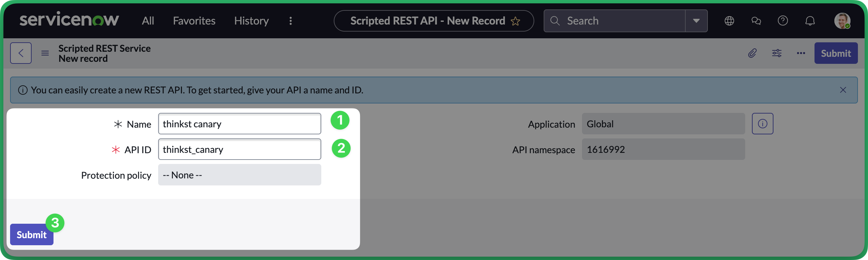
Task: Click the API ID input field
Action: 240,149
